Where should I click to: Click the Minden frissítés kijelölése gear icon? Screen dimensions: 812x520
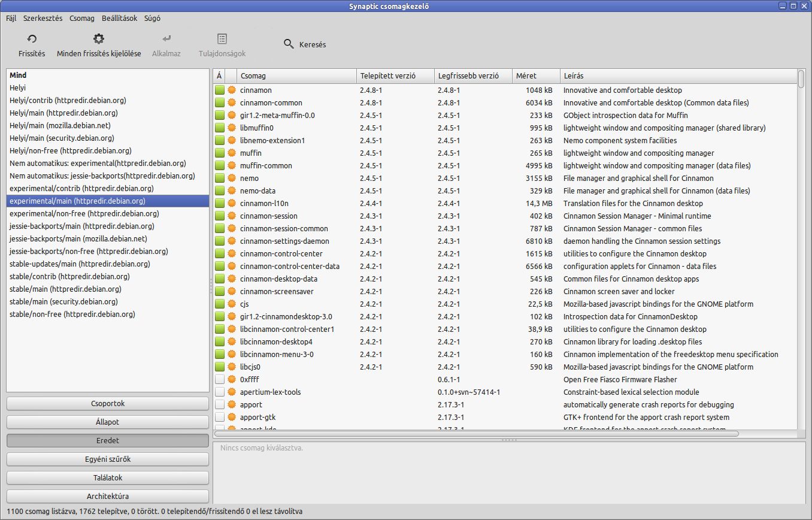coord(99,39)
